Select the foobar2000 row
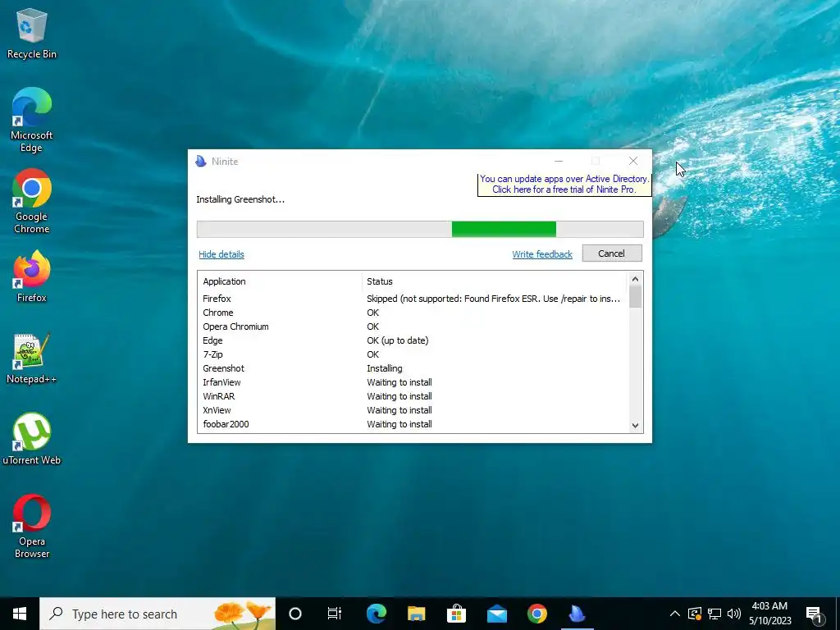Image resolution: width=840 pixels, height=630 pixels. click(413, 424)
